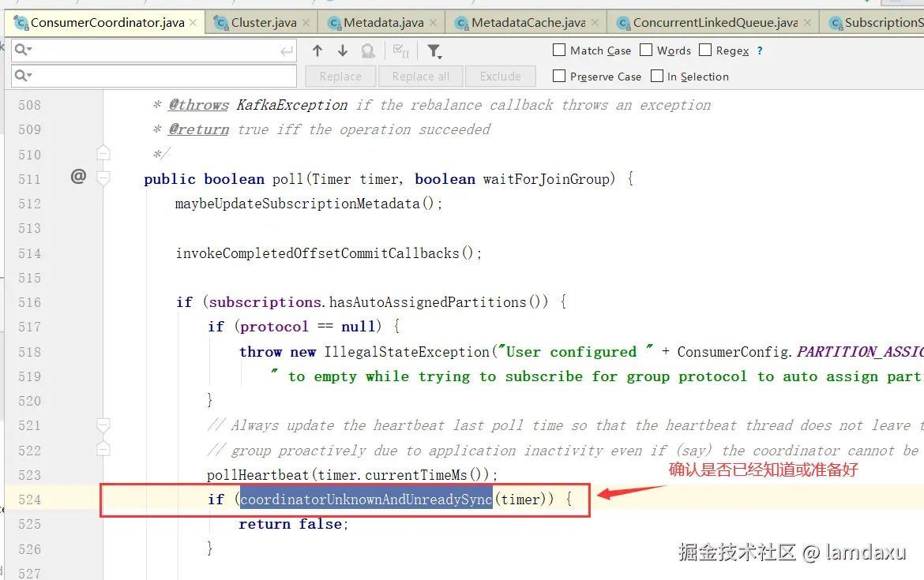Click the new line icon in find field
This screenshot has width=924, height=580.
click(287, 51)
